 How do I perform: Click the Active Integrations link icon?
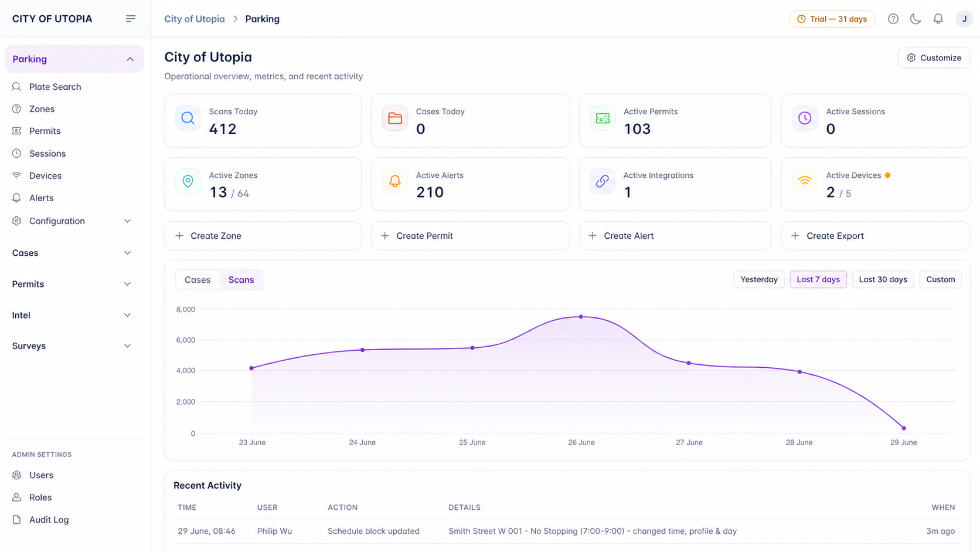point(602,181)
